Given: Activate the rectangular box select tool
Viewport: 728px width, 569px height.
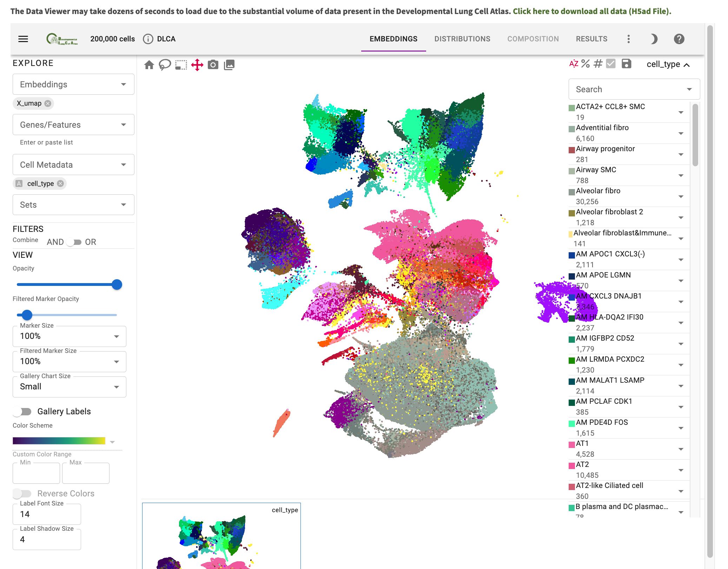Looking at the screenshot, I should [181, 65].
